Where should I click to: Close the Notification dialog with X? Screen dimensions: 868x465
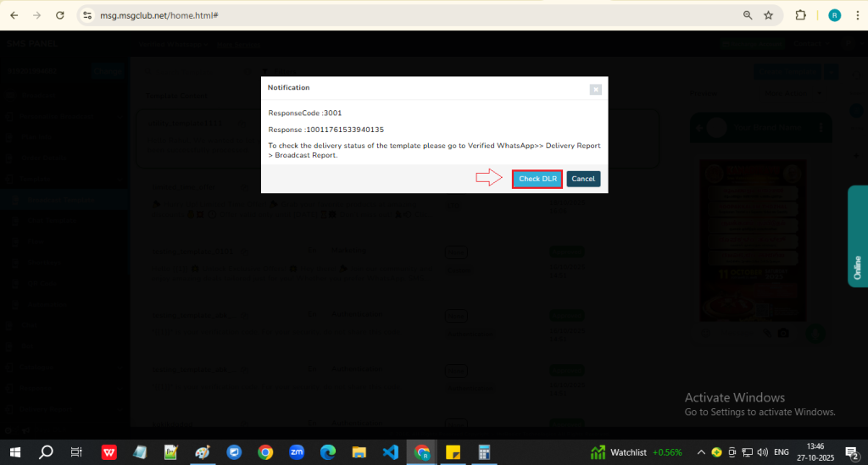tap(596, 88)
